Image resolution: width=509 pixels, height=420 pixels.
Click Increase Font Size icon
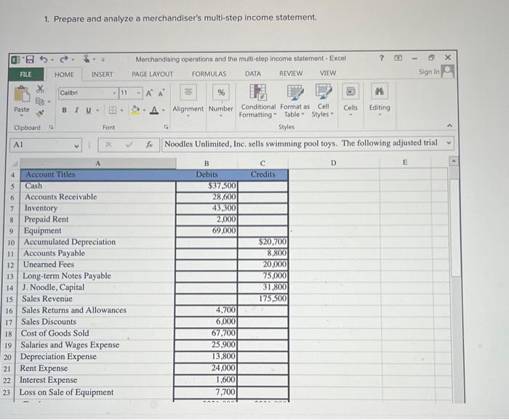pos(149,94)
